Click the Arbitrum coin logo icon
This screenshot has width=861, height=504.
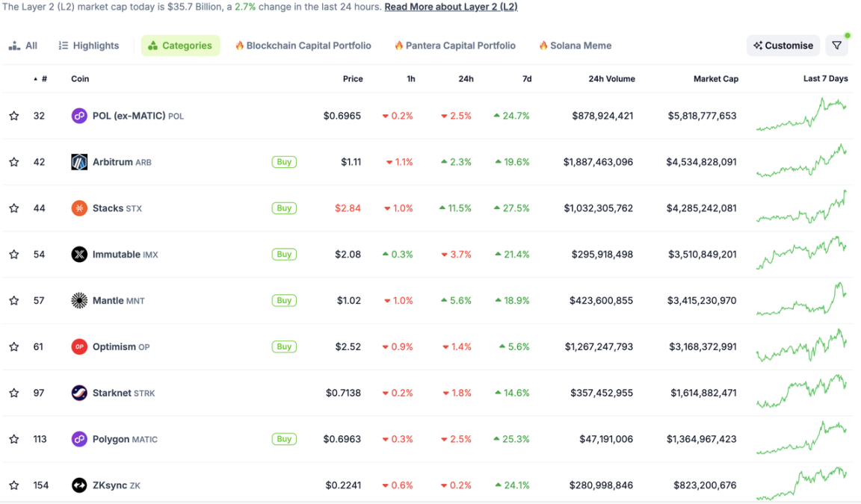(x=79, y=162)
